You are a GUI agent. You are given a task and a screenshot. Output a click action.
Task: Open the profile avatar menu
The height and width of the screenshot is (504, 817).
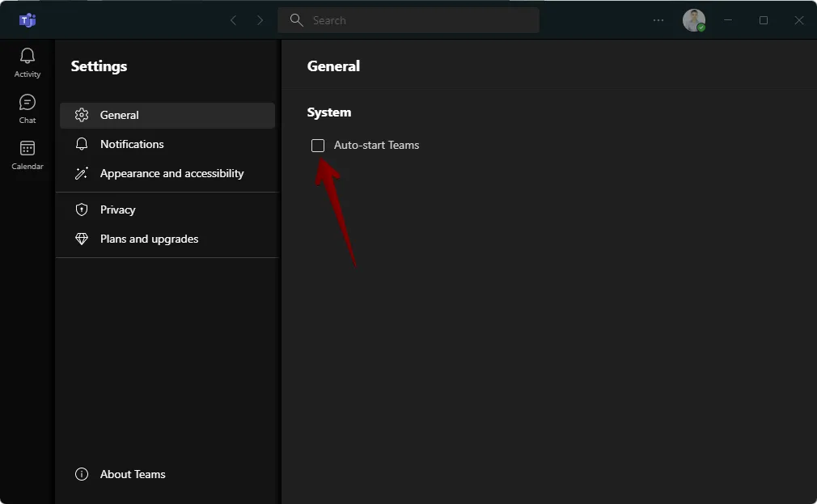[693, 20]
